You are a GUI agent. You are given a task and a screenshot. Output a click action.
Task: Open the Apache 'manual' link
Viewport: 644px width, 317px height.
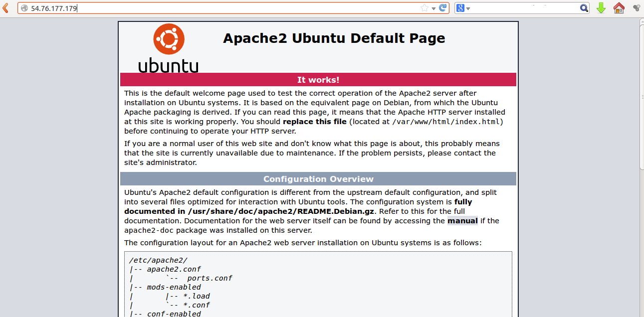click(462, 221)
